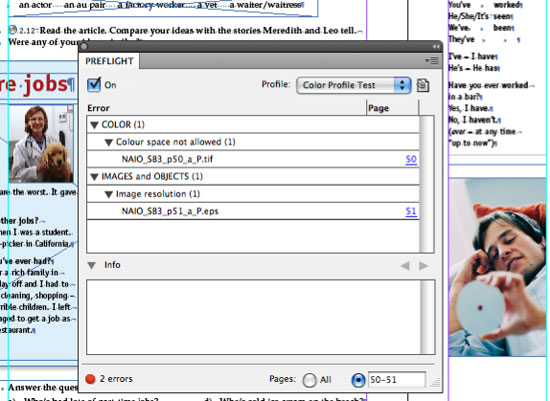Collapse the COLOR (1) error category
Viewport: 550px width, 401px height.
(94, 125)
